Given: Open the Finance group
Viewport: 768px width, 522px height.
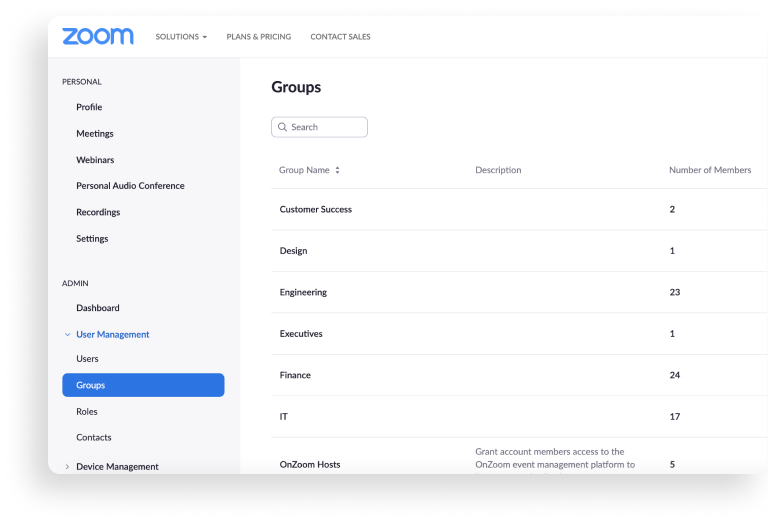Looking at the screenshot, I should point(295,375).
